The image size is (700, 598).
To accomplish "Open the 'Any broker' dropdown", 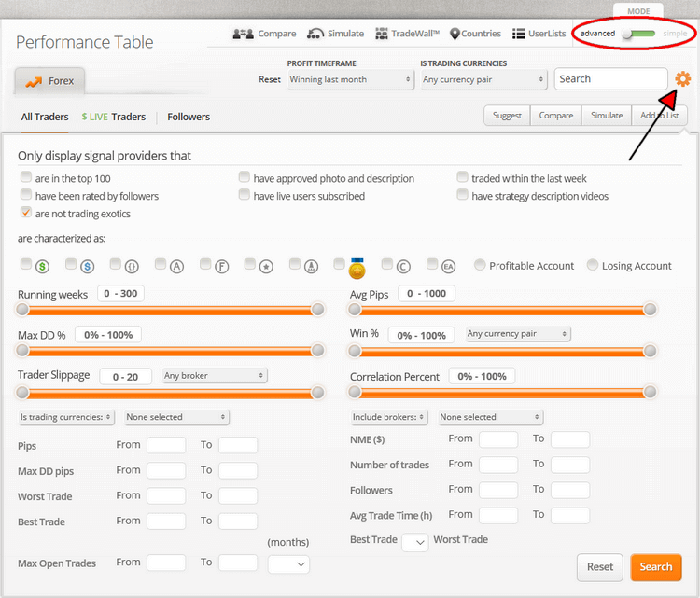I will point(215,375).
